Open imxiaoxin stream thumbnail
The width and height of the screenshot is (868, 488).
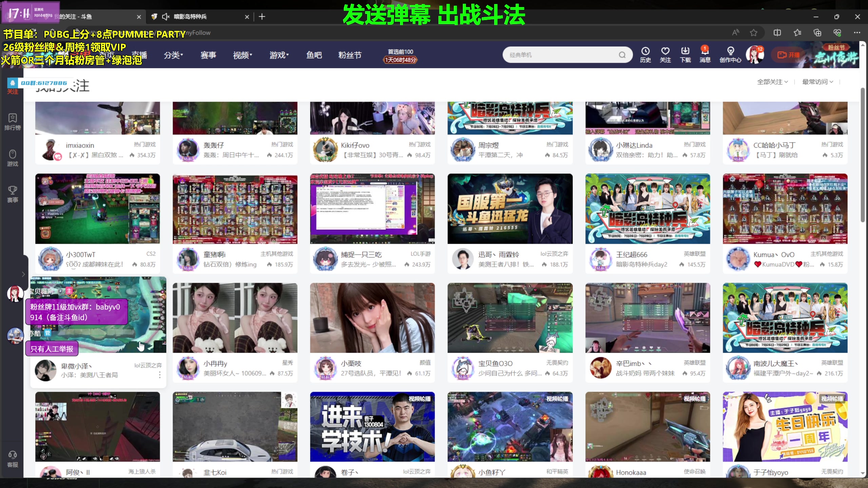tap(98, 118)
